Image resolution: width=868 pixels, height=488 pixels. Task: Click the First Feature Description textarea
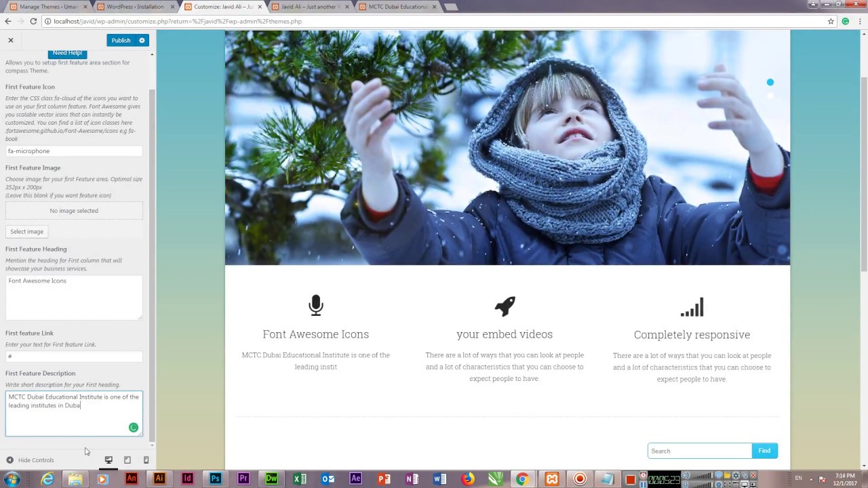(74, 413)
